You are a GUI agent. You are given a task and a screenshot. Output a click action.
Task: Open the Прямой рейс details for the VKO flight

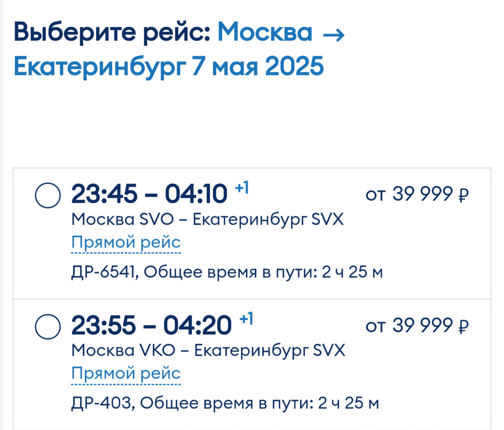126,373
